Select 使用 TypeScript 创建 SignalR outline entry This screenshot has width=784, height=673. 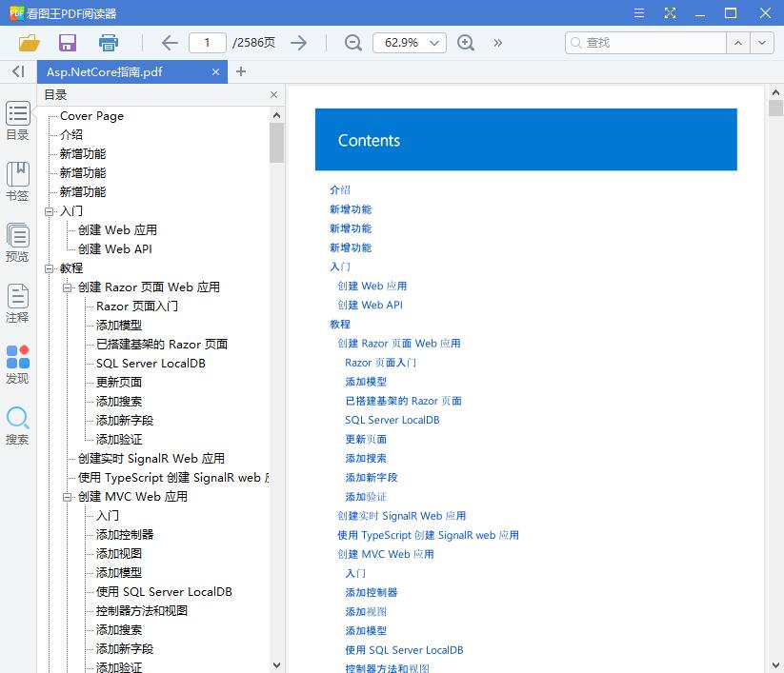pos(173,478)
